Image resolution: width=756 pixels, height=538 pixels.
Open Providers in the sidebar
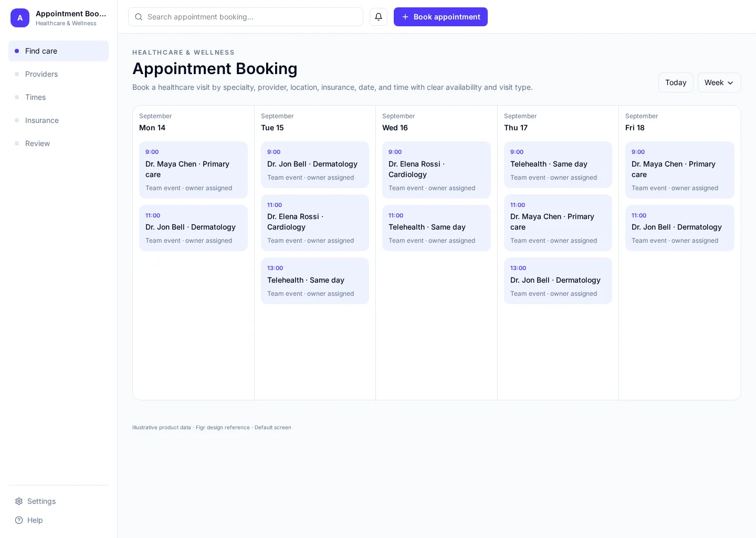58,74
